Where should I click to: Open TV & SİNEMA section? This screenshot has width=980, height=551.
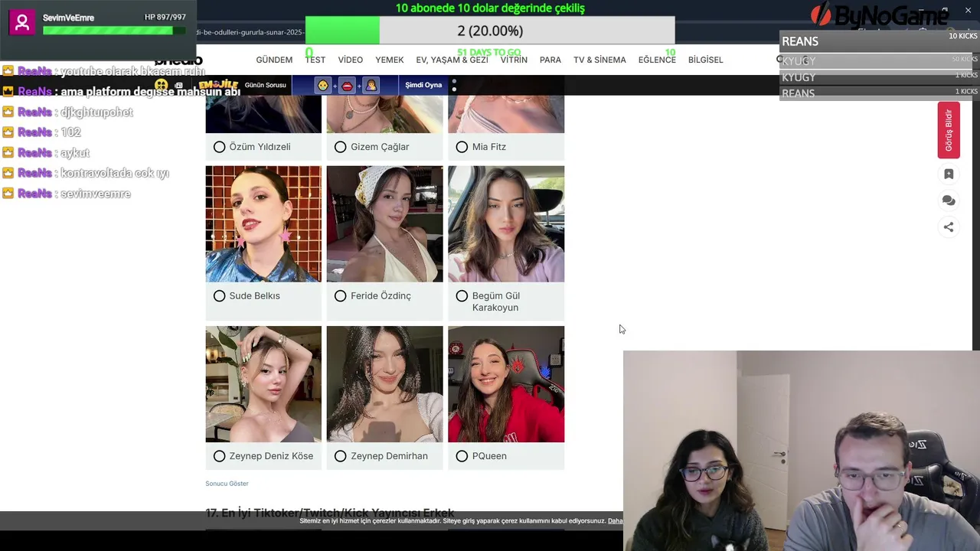point(599,60)
